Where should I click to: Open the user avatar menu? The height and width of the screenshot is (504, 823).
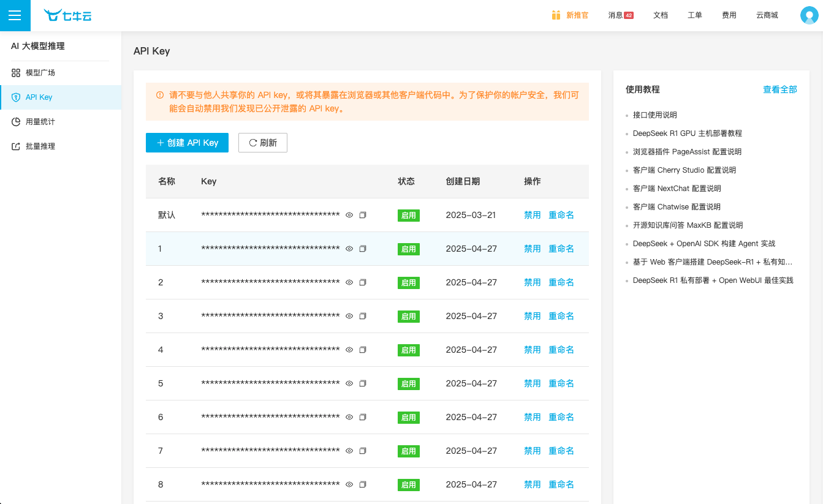[x=810, y=15]
